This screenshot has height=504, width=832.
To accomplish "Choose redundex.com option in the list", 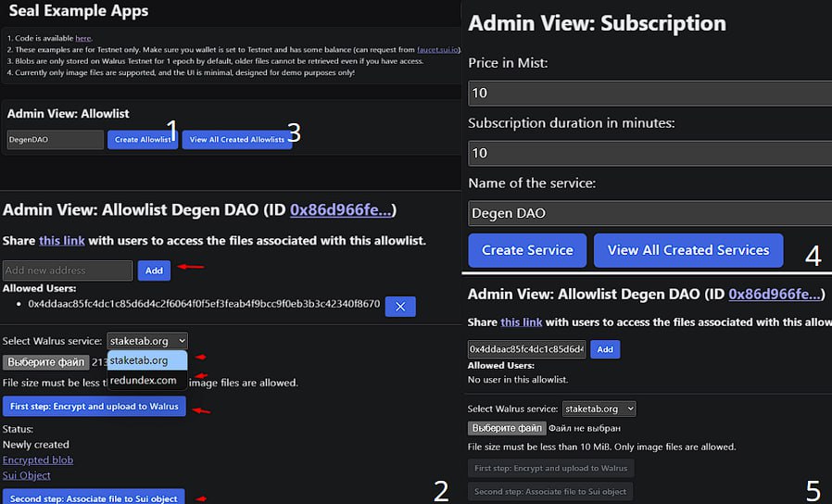I will coord(147,381).
